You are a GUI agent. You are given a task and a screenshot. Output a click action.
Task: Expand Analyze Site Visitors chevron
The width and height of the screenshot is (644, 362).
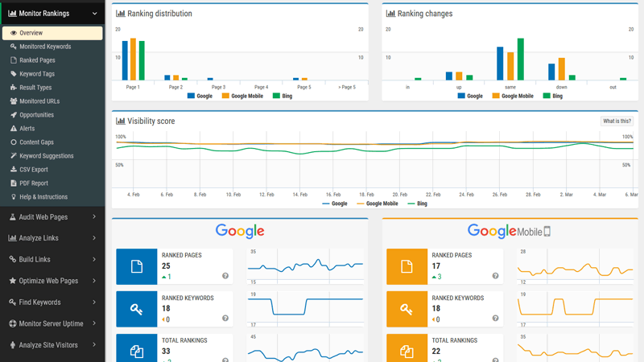tap(94, 345)
